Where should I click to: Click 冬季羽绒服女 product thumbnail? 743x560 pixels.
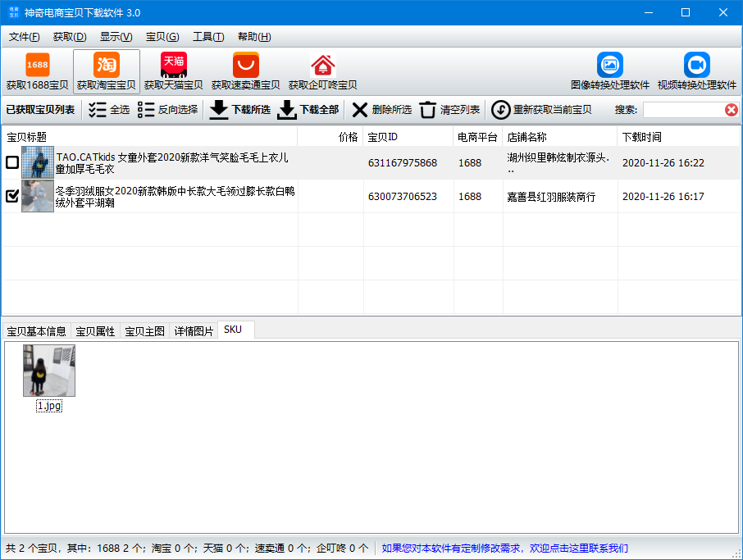coord(38,196)
